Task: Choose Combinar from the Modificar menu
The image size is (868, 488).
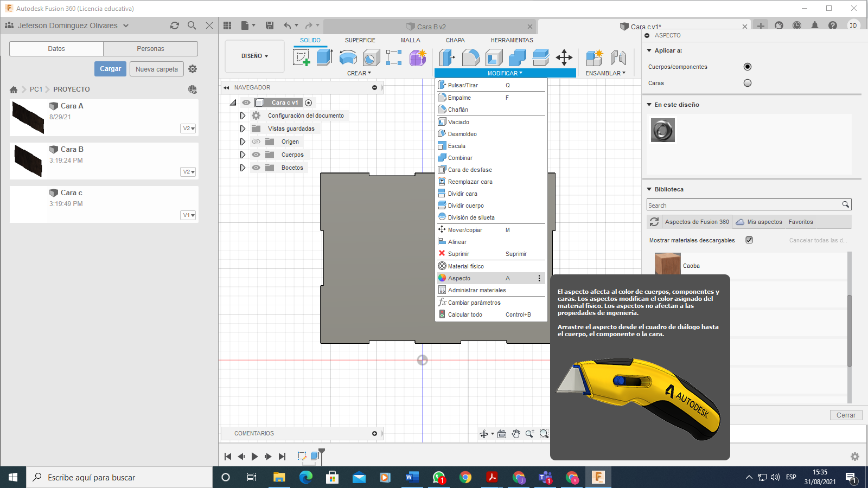Action: click(460, 158)
